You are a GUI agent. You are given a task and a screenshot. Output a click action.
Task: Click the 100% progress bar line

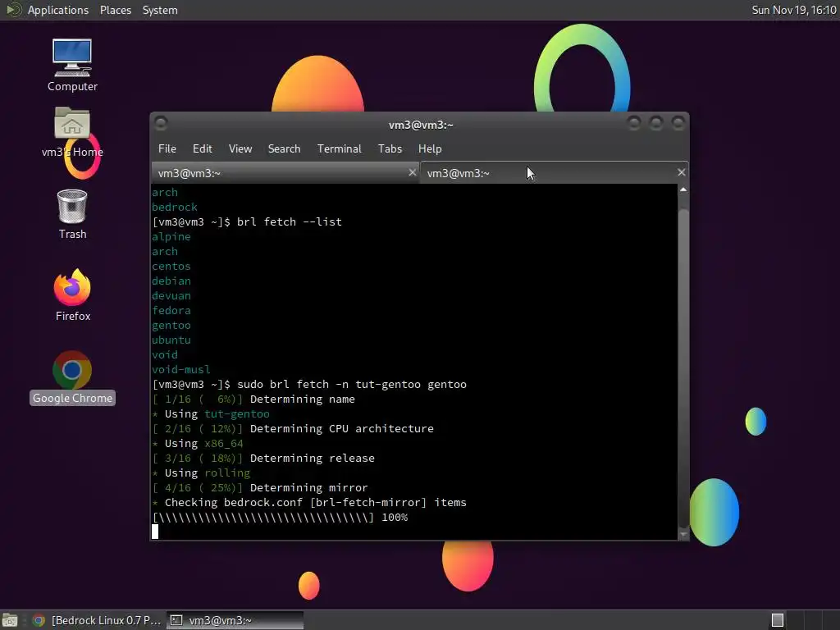281,518
